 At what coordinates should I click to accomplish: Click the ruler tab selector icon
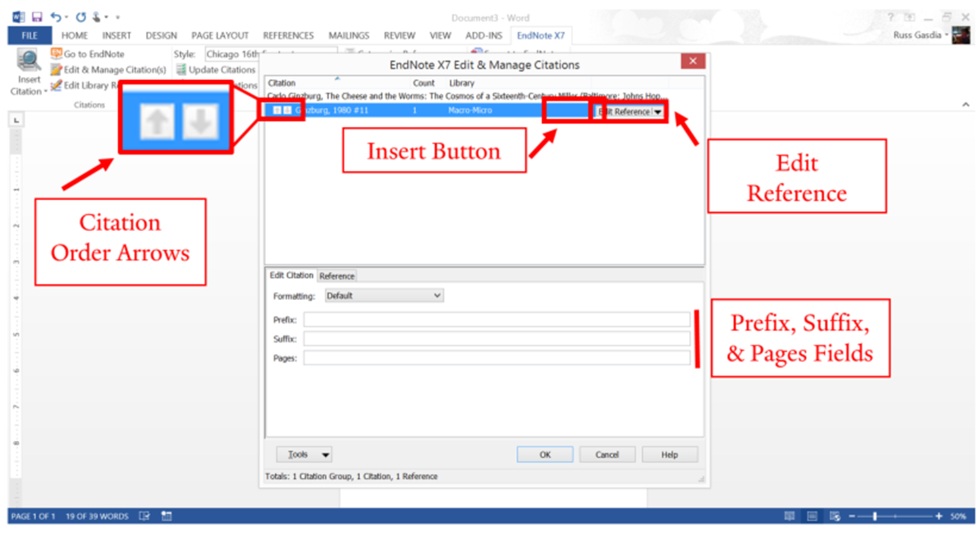tap(16, 120)
